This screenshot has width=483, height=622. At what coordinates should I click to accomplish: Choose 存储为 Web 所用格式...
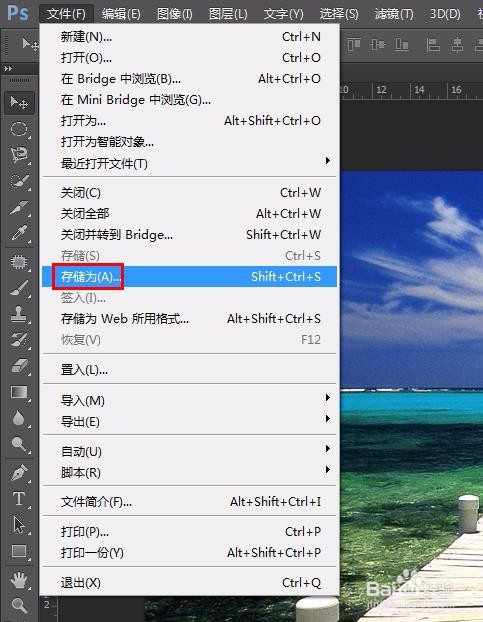tap(190, 319)
